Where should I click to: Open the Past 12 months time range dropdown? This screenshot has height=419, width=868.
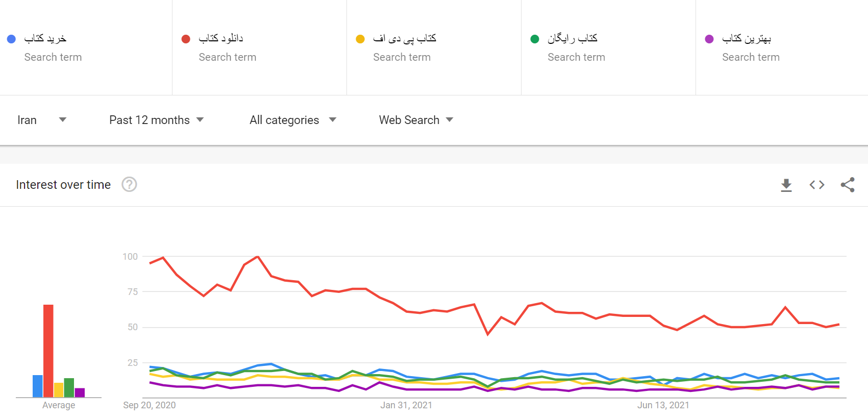pos(156,120)
